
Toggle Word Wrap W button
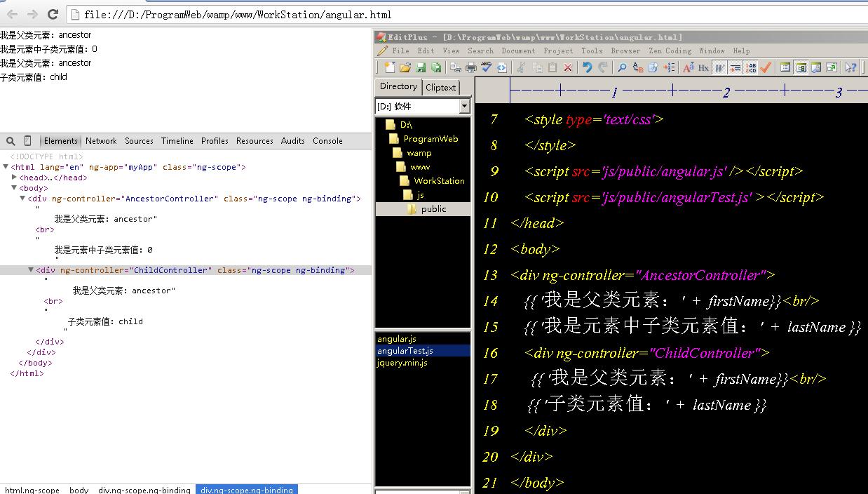719,67
